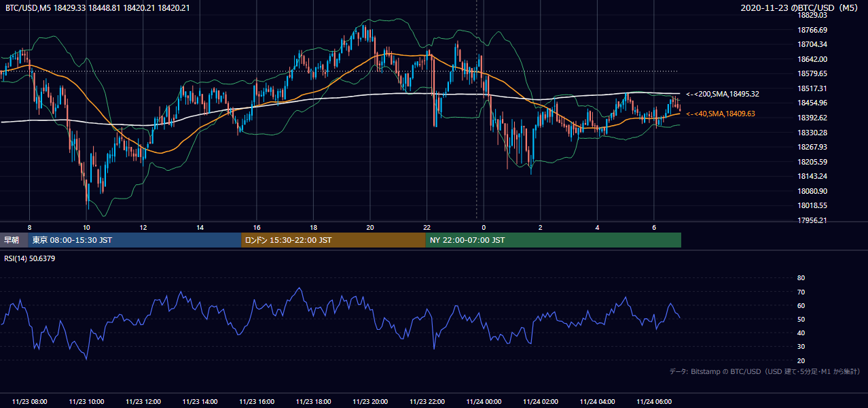The height and width of the screenshot is (408, 868).
Task: Click price axis value 18205.59
Action: tap(812, 162)
